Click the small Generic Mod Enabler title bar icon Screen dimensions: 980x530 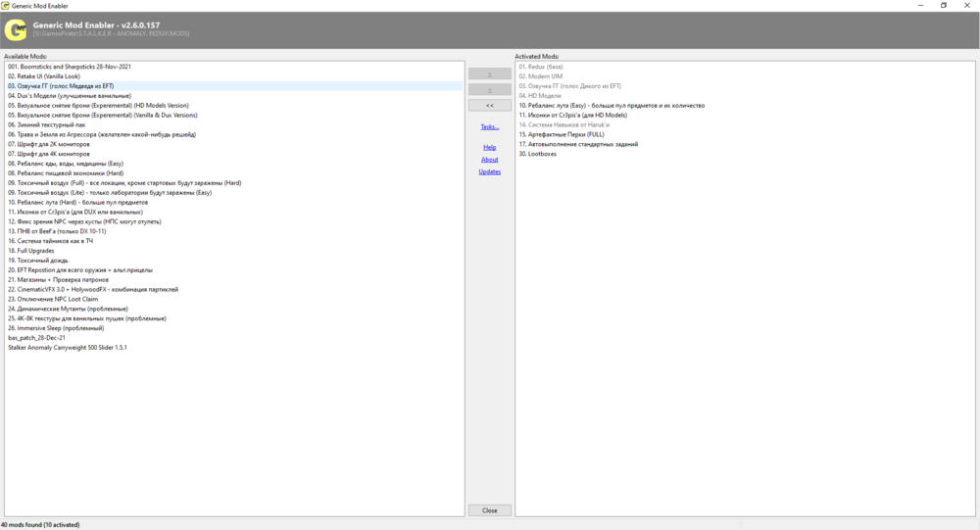tap(6, 5)
